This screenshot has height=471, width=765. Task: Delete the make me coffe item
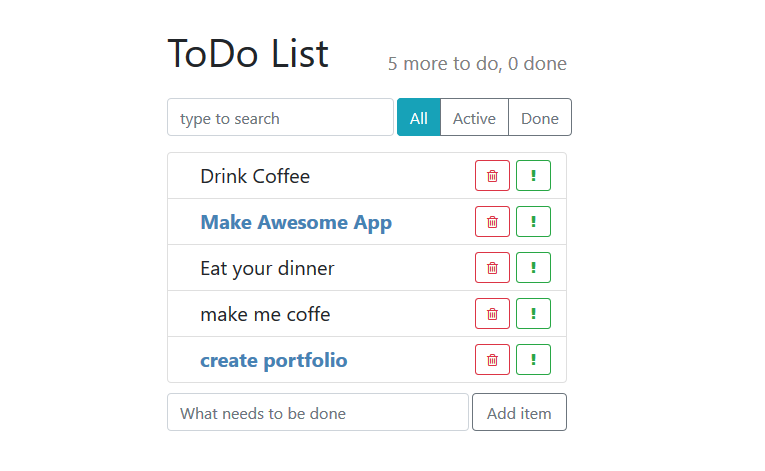click(x=492, y=313)
